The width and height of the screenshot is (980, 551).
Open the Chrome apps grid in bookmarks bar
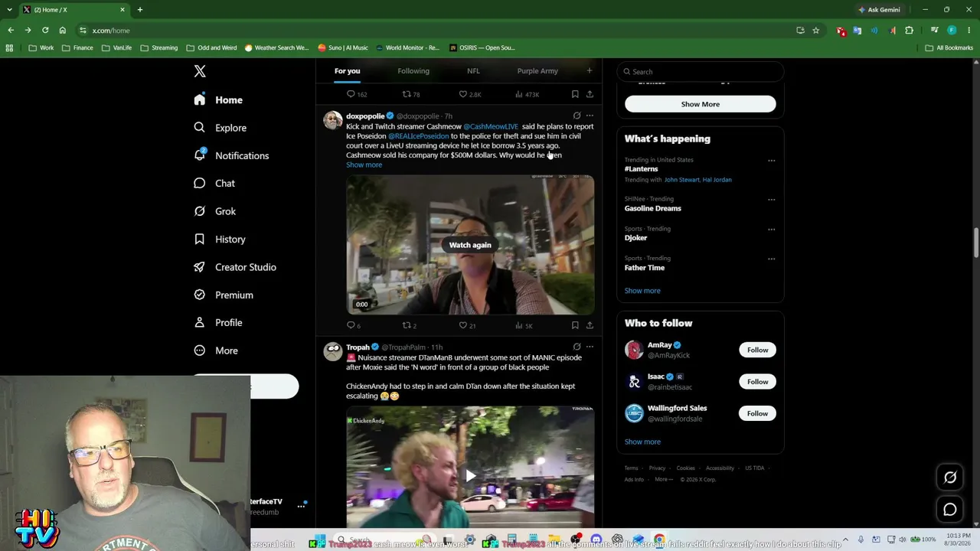click(x=9, y=47)
